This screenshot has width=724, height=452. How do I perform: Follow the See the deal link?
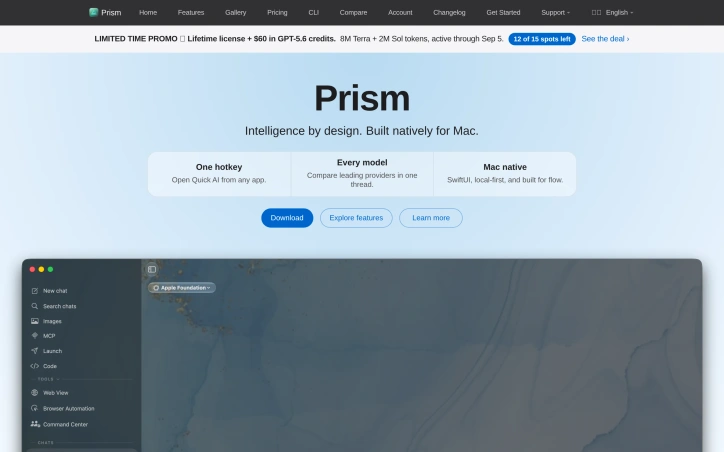605,39
